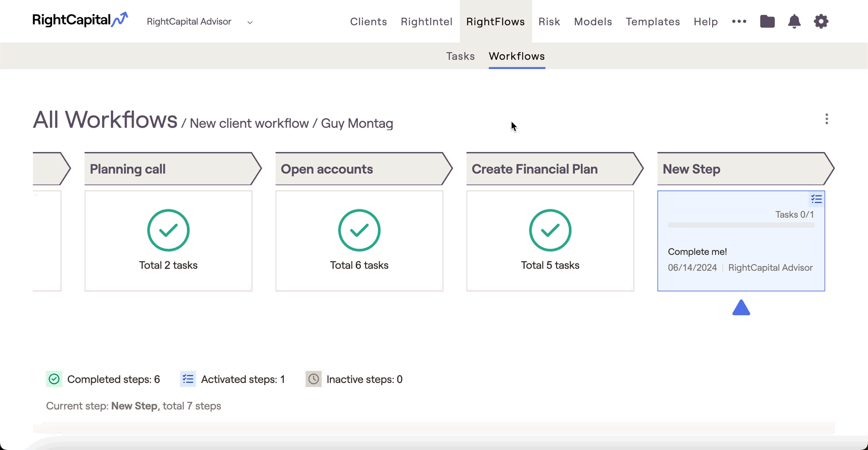This screenshot has width=868, height=450.
Task: Go back to All Workflows
Action: (105, 120)
